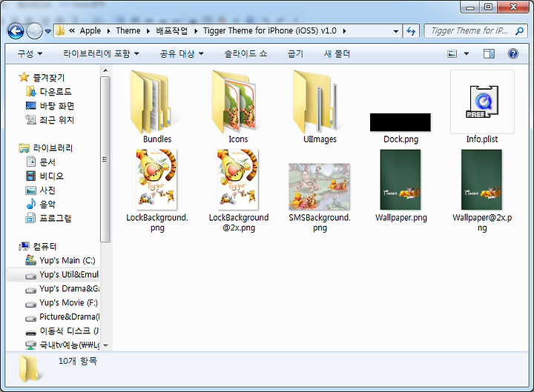Screen dimensions: 534x392
Task: Navigate to Theme in the breadcrumb
Action: tap(128, 31)
